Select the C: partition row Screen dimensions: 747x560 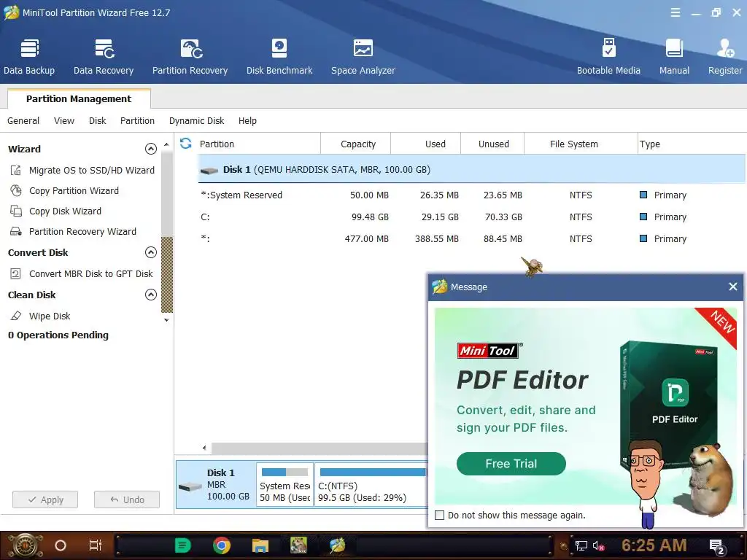point(472,217)
